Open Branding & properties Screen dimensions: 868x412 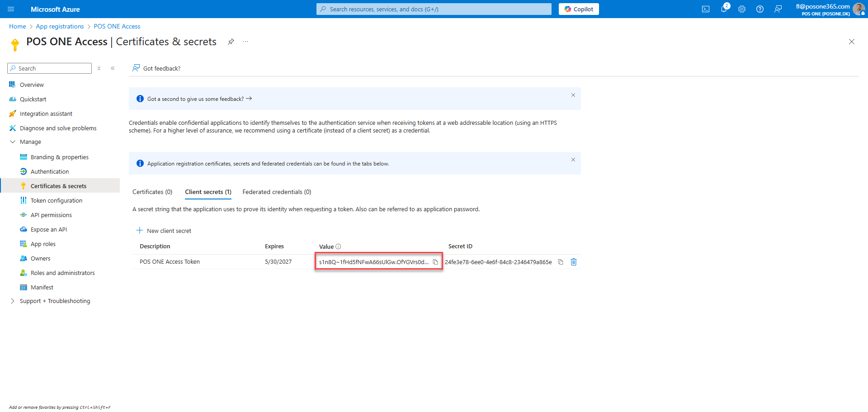point(60,157)
